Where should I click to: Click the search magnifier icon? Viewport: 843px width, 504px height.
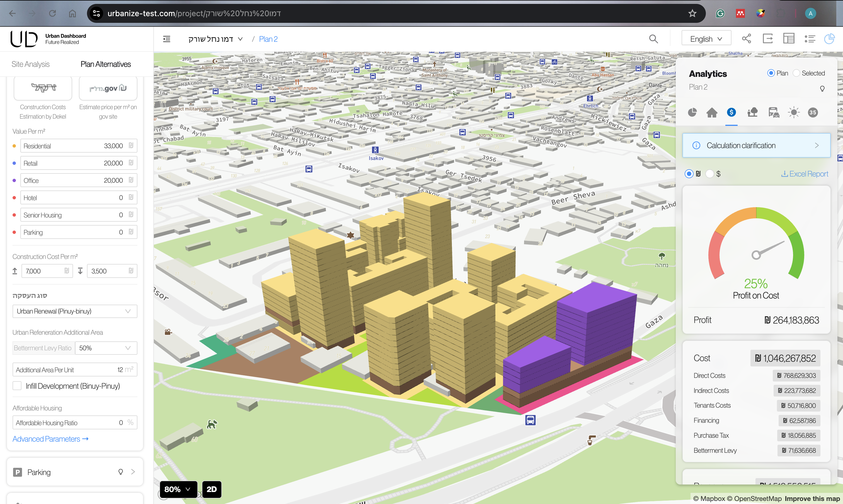tap(653, 39)
